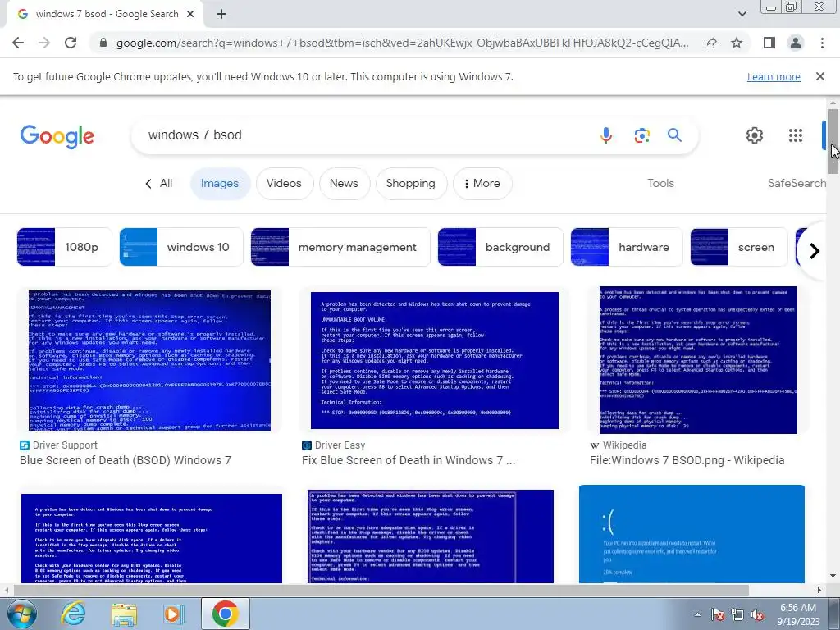
Task: Click the Learn more link
Action: (774, 76)
